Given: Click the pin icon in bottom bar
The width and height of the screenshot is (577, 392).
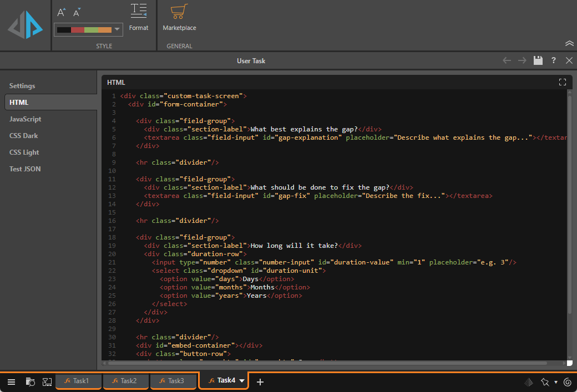Looking at the screenshot, I should [544, 381].
